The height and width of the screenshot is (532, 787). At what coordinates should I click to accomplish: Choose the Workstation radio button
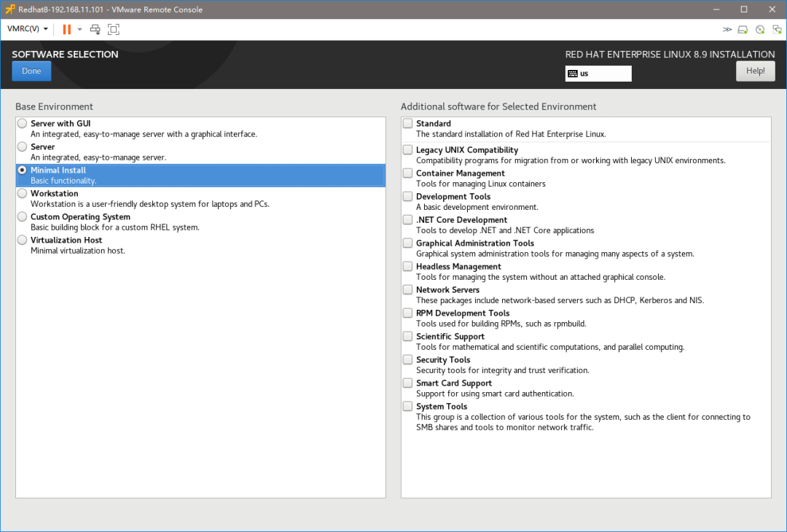[22, 193]
